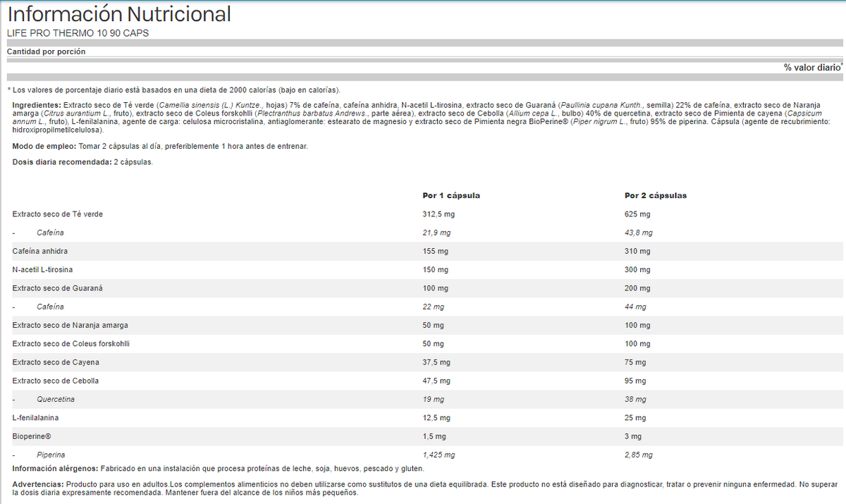Click the 312,5 mg value cell
This screenshot has width=846, height=504.
point(438,214)
